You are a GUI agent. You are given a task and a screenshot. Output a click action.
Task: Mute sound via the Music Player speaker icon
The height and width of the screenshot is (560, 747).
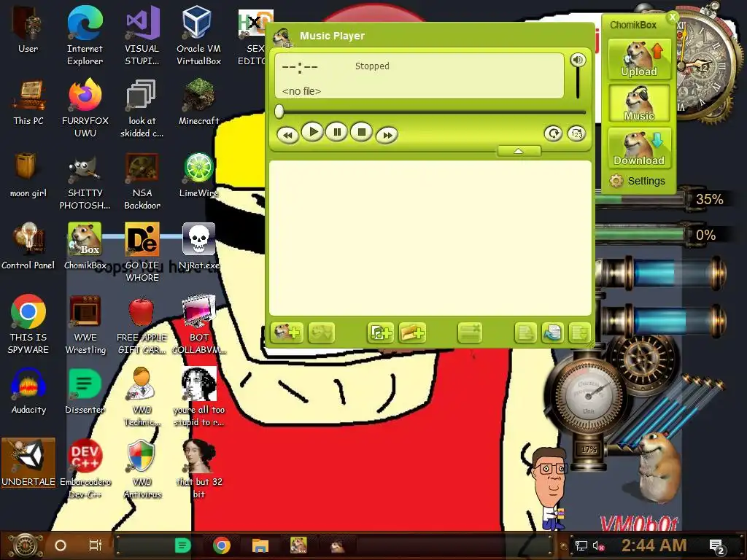coord(578,60)
